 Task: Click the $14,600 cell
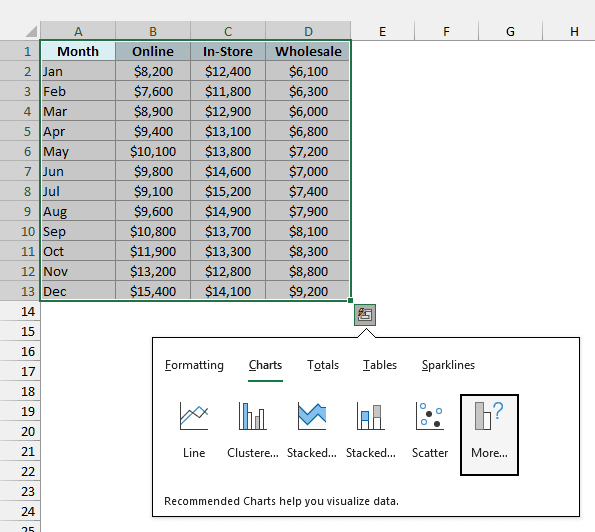coord(228,171)
